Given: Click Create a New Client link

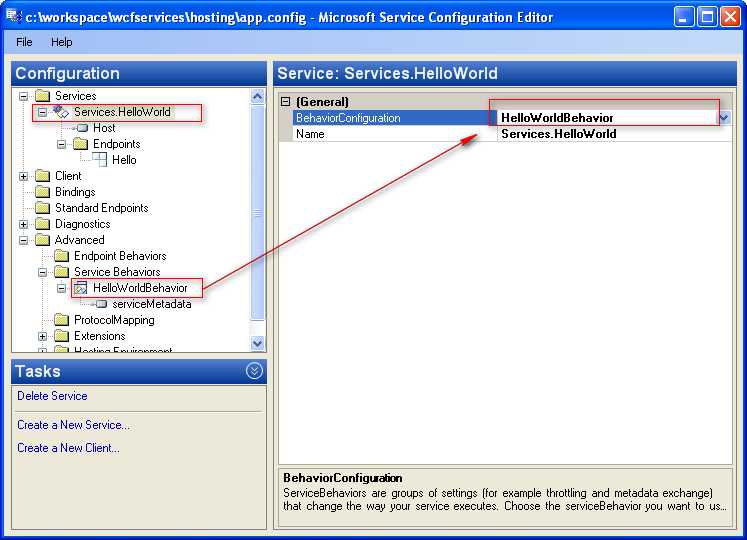Looking at the screenshot, I should point(68,448).
